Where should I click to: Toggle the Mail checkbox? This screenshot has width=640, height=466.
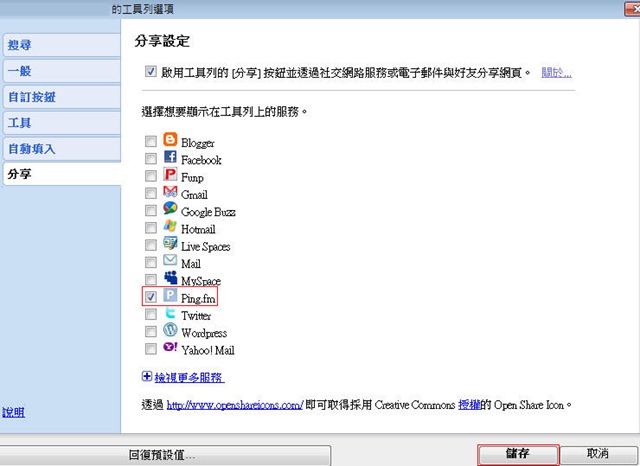coord(151,262)
